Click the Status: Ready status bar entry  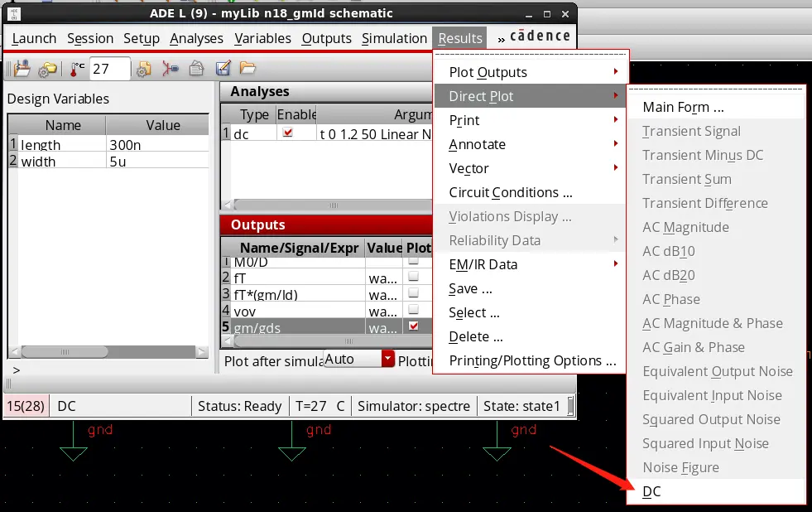point(240,406)
